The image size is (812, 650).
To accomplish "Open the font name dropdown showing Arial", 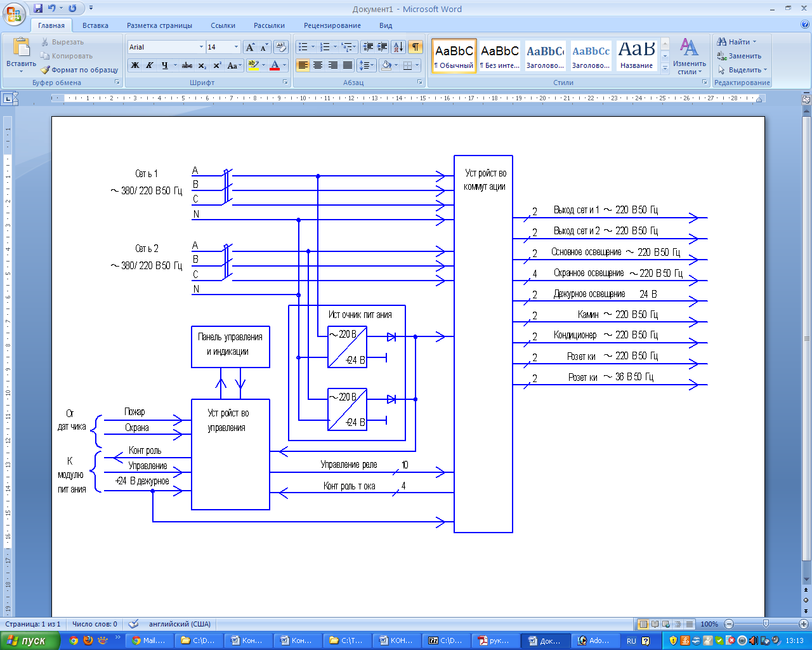I will (201, 47).
